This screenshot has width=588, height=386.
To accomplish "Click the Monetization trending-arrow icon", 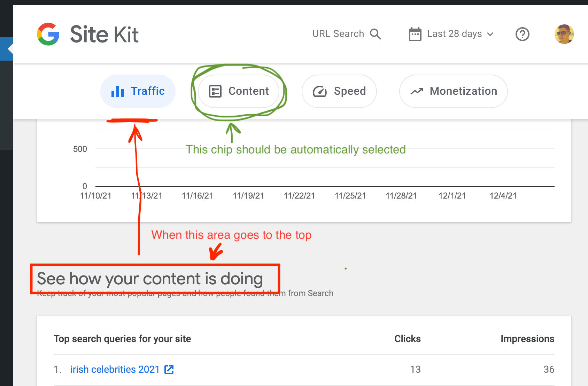I will 417,91.
